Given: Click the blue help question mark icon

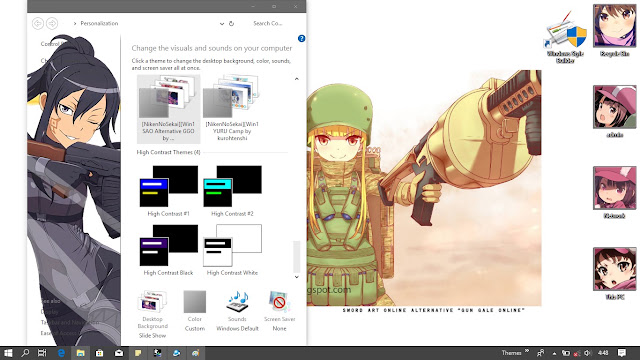Looking at the screenshot, I should click(302, 38).
